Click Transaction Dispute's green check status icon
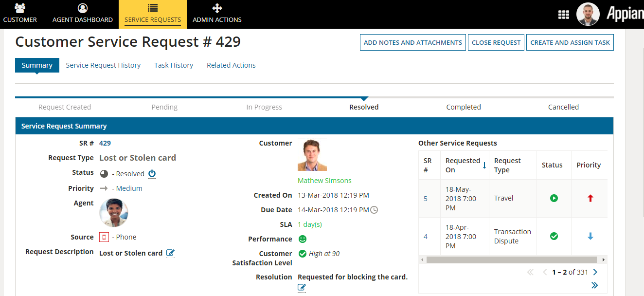 (554, 236)
